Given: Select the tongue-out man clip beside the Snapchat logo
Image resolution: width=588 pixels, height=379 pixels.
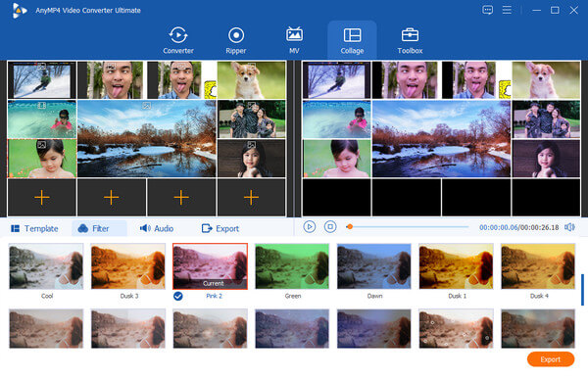Looking at the screenshot, I should (182, 80).
